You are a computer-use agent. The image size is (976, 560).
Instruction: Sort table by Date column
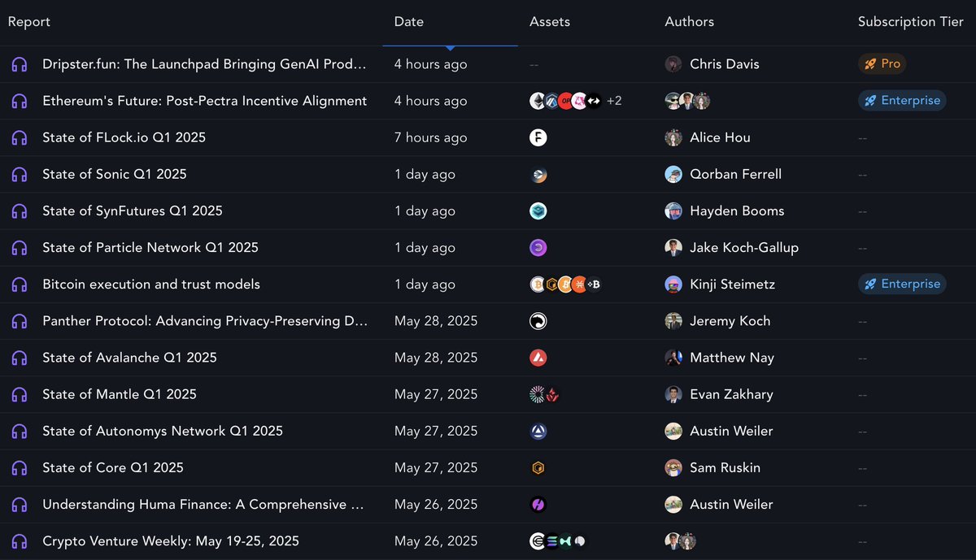pyautogui.click(x=409, y=22)
